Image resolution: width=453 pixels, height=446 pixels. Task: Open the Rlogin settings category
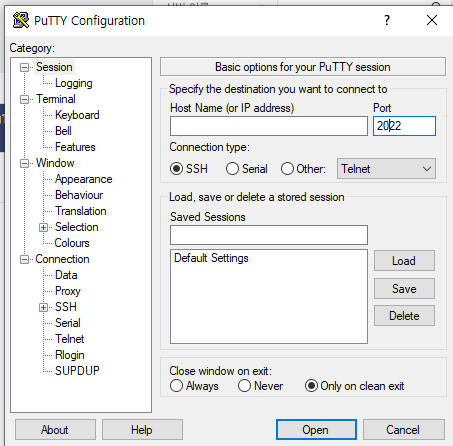(70, 355)
